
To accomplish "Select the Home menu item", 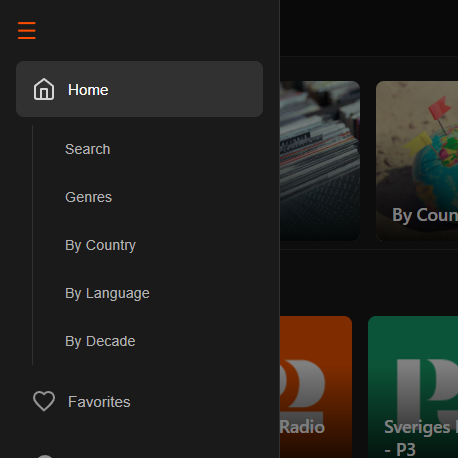I will (139, 89).
